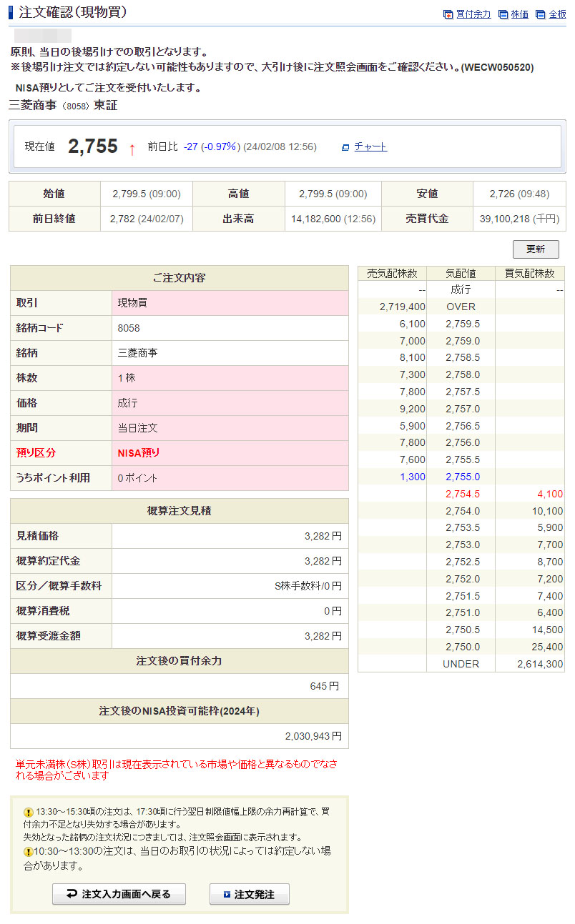Click the 全板 order board icon
The height and width of the screenshot is (924, 575).
click(x=541, y=14)
